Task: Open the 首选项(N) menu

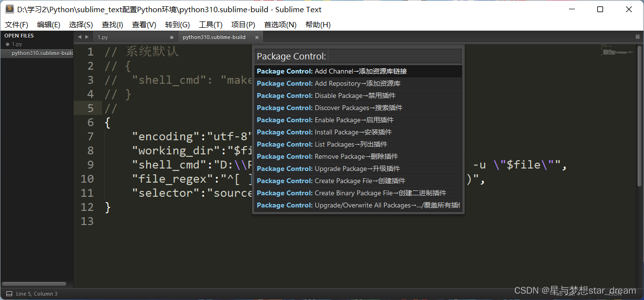Action: (x=280, y=24)
